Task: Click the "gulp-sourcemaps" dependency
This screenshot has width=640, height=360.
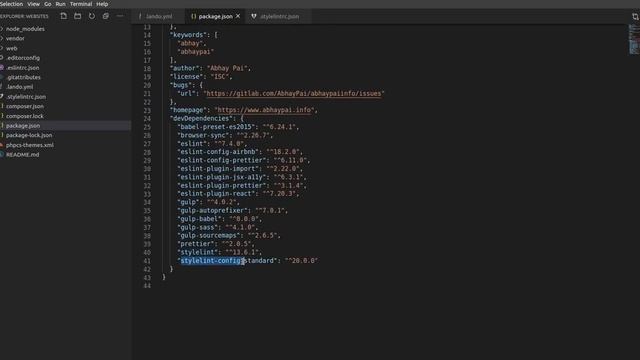Action: pyautogui.click(x=209, y=236)
